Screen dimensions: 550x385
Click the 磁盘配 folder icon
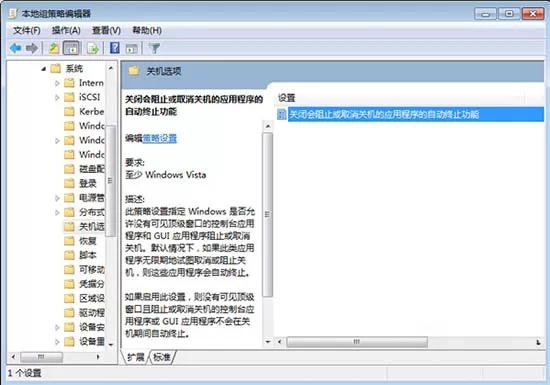tap(69, 169)
